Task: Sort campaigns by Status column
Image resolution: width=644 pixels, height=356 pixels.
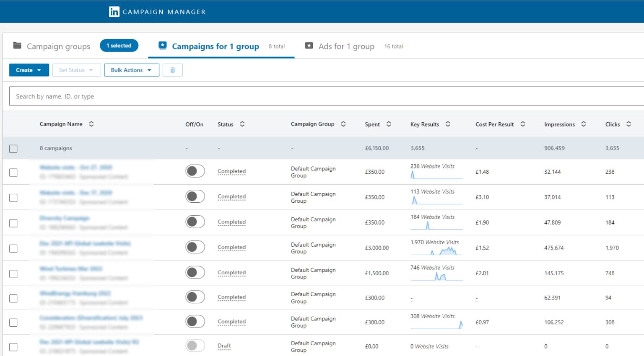Action: 242,124
